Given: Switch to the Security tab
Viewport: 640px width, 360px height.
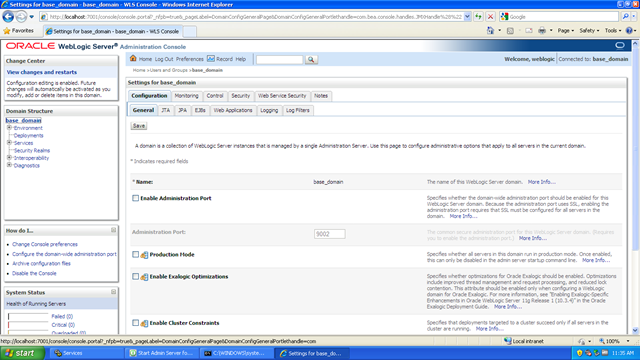Looking at the screenshot, I should click(x=240, y=96).
